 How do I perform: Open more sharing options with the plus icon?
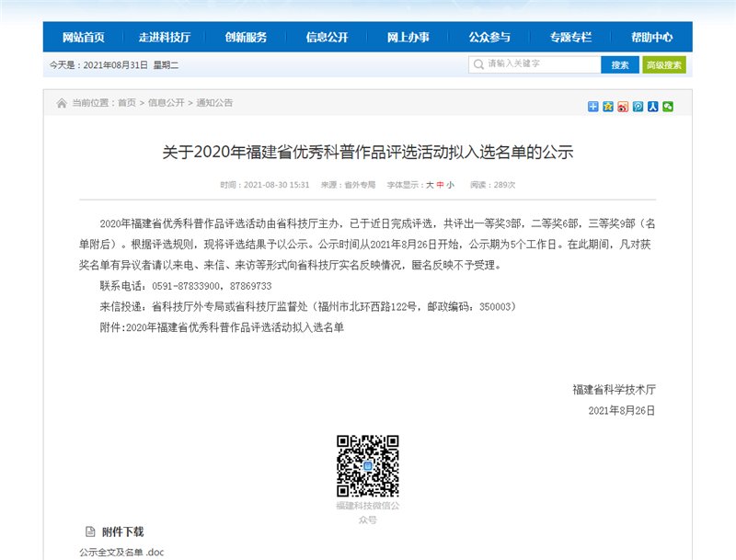[x=592, y=107]
